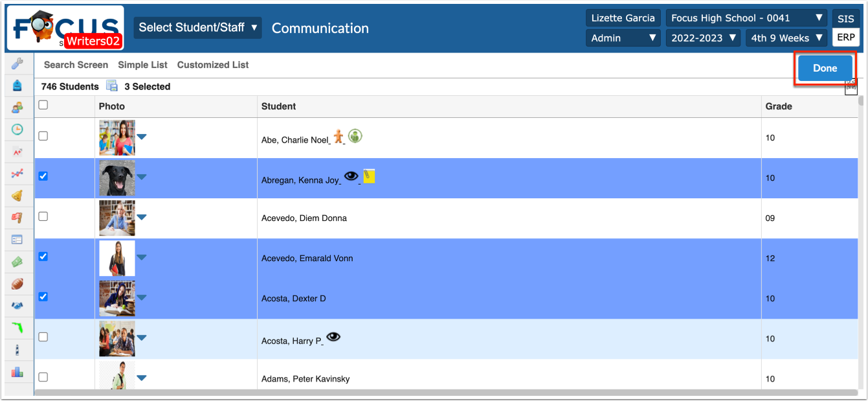Open the Admin role dropdown
Image resolution: width=868 pixels, height=401 pixels.
tap(623, 38)
